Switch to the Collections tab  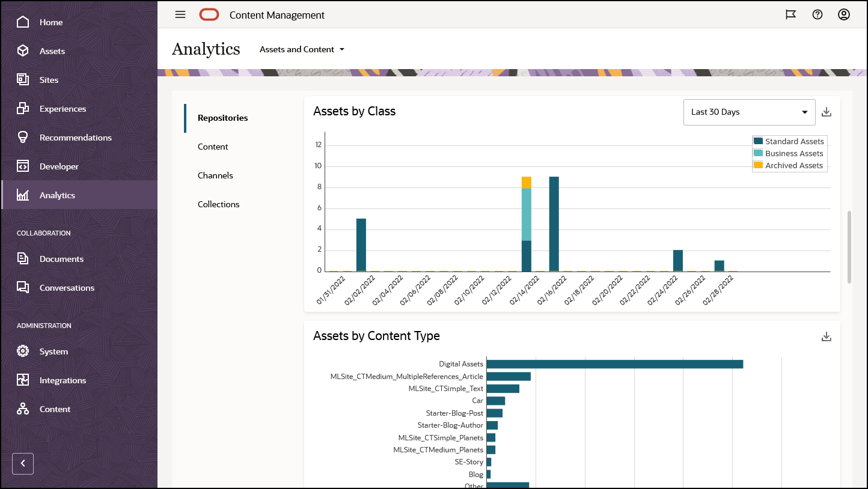pyautogui.click(x=218, y=204)
